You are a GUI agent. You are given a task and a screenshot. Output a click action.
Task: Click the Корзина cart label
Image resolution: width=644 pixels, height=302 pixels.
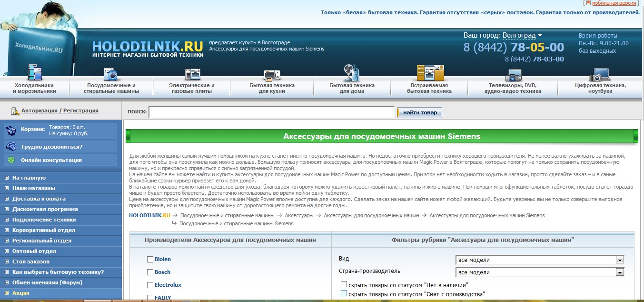(33, 129)
